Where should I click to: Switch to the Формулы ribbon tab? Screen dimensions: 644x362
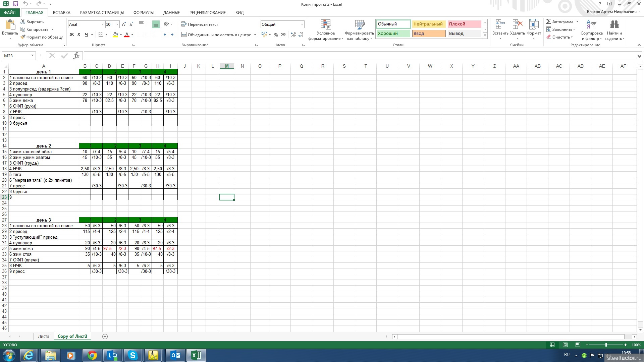[x=143, y=12]
